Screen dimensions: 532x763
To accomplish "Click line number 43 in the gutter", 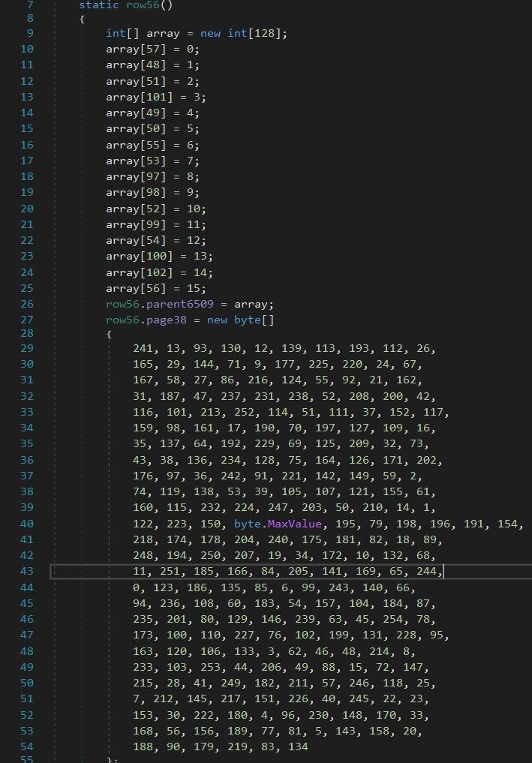I will point(26,572).
